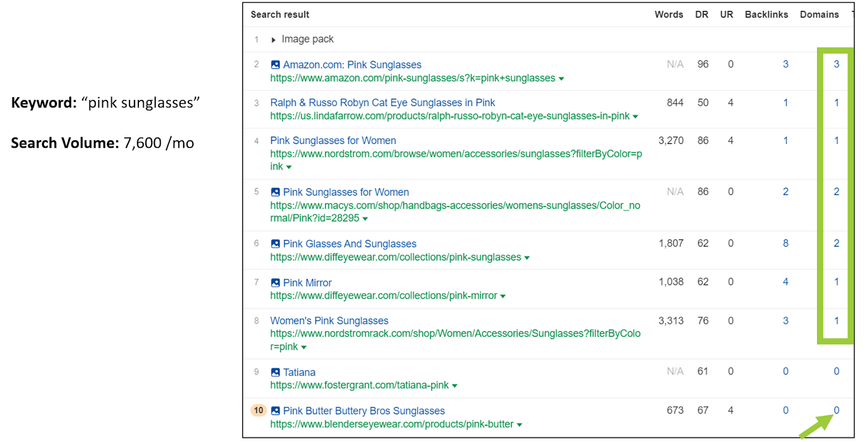Click image icon next to Pink Mirror
The height and width of the screenshot is (442, 868).
(x=275, y=283)
